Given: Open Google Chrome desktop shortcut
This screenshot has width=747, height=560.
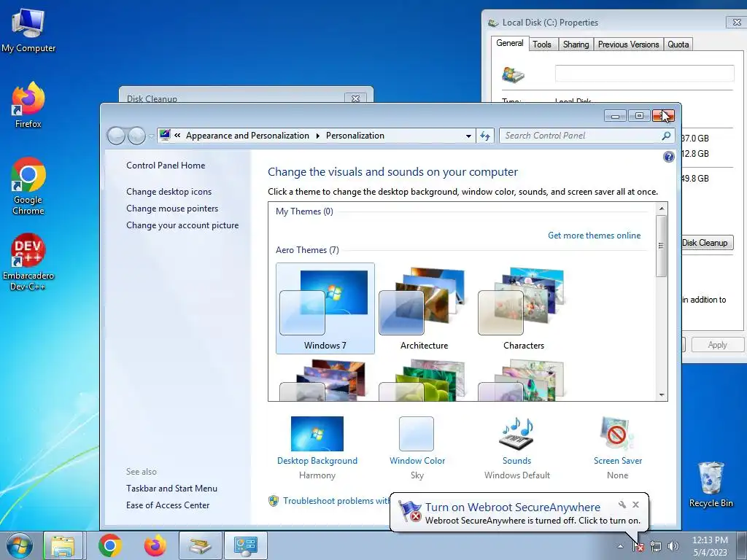Looking at the screenshot, I should 28,186.
